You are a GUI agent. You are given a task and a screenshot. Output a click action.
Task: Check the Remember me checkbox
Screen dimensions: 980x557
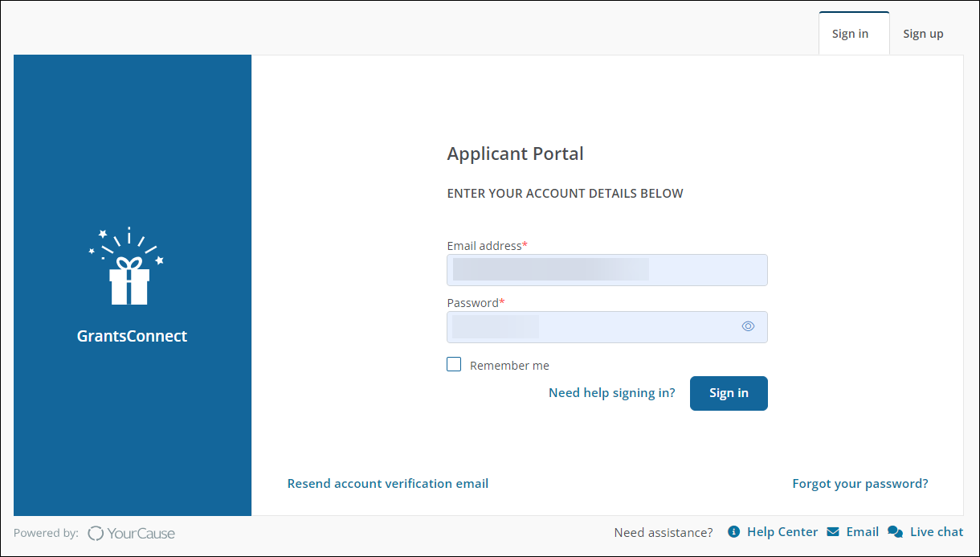tap(454, 364)
